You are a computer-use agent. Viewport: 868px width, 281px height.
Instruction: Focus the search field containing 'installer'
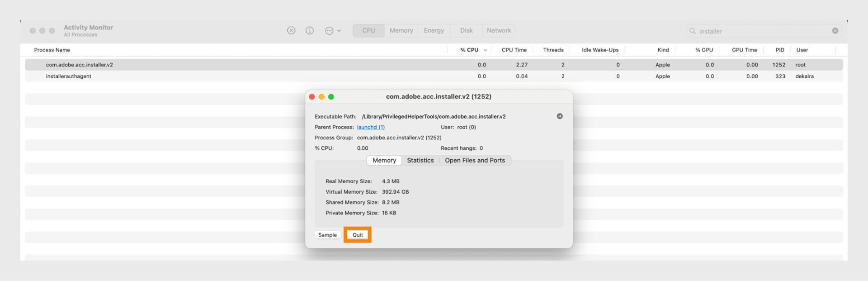[x=764, y=31]
